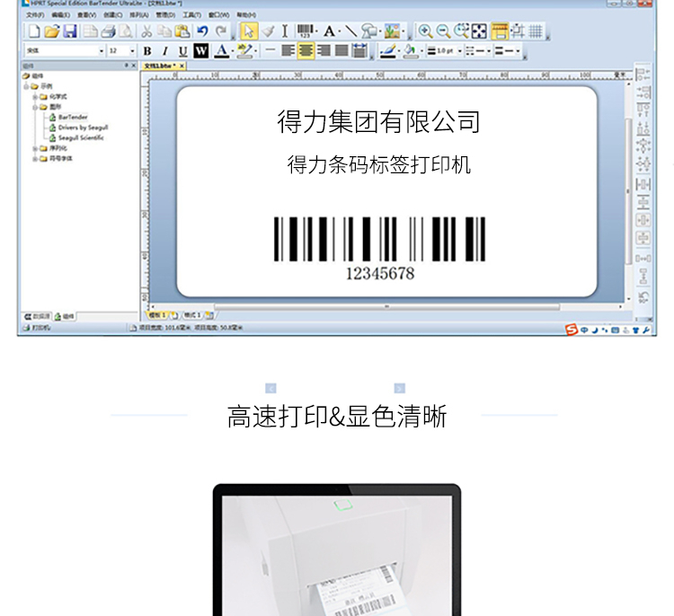Click the left carousel arrow below window
674x616 pixels.
point(270,388)
